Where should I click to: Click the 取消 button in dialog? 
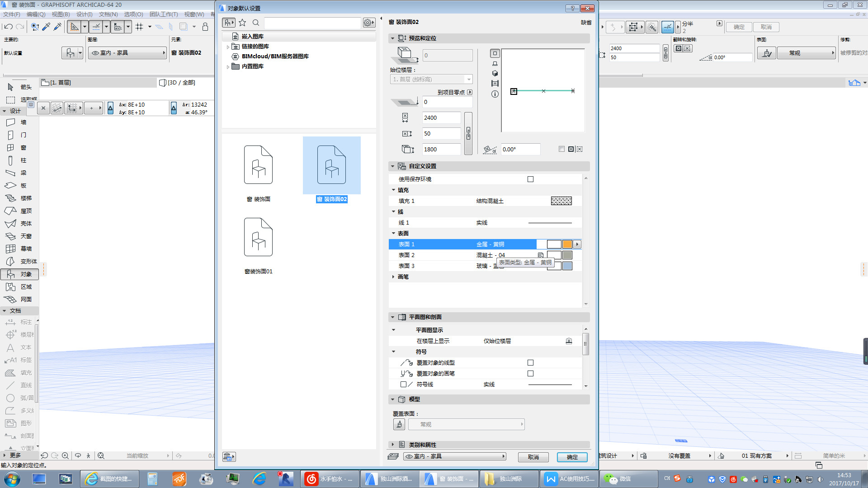point(533,457)
